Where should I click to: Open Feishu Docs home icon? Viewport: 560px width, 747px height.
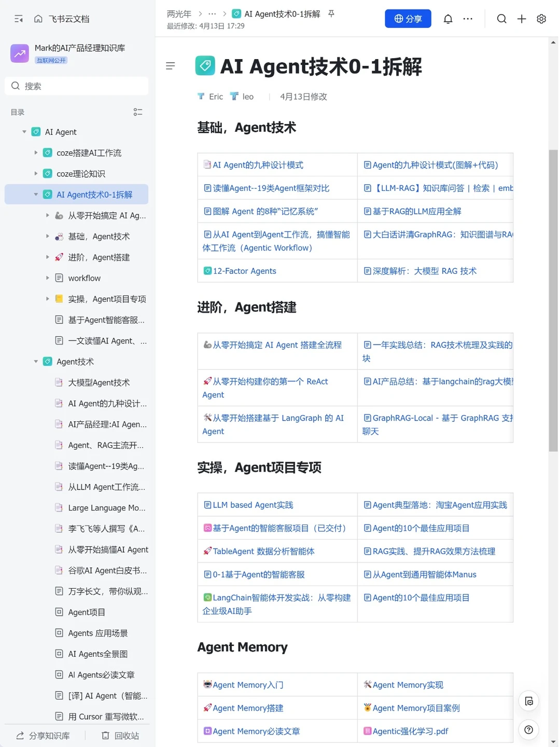[38, 19]
